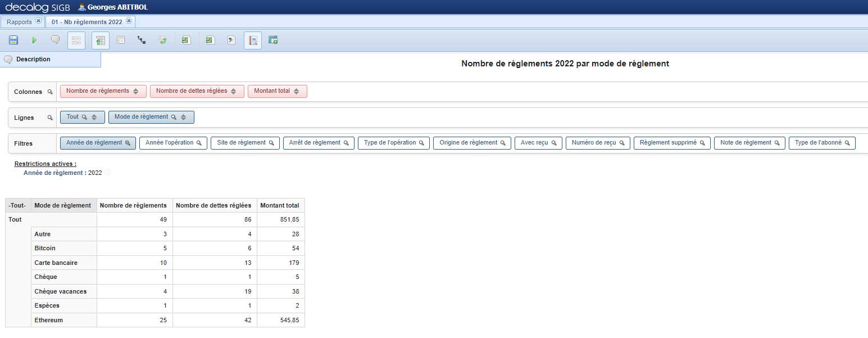Viewport: 868px width, 338px height.
Task: Switch to the Rapports tab
Action: click(19, 22)
